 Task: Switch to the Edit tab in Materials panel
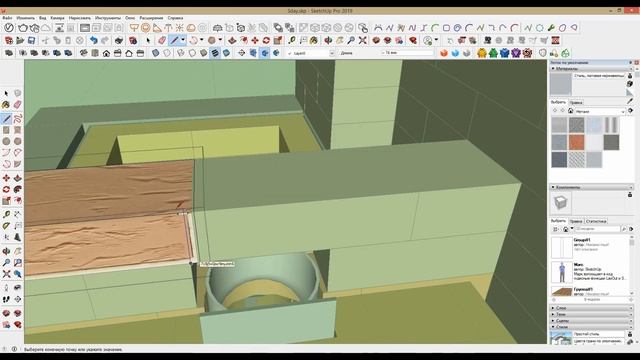(x=576, y=102)
